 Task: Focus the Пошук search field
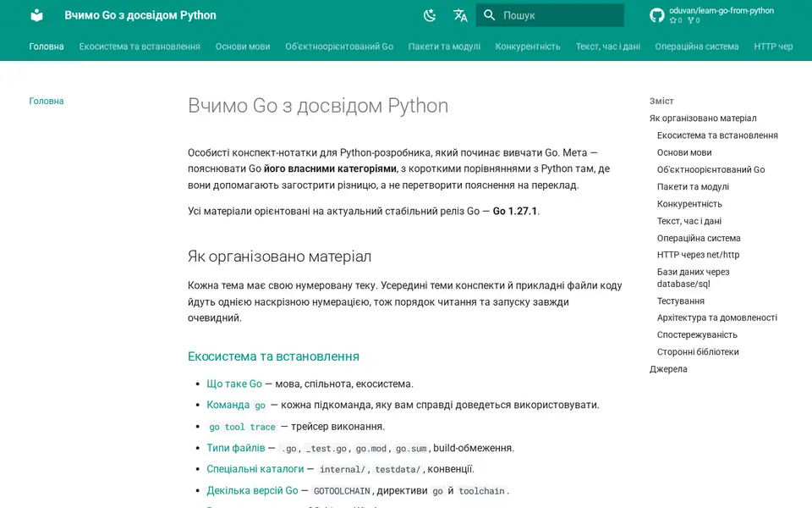pyautogui.click(x=550, y=15)
